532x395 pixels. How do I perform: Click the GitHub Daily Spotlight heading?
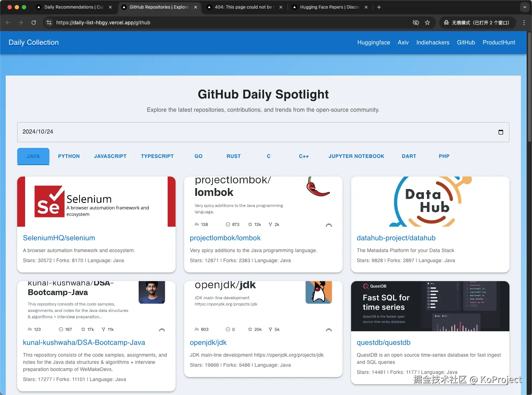263,94
